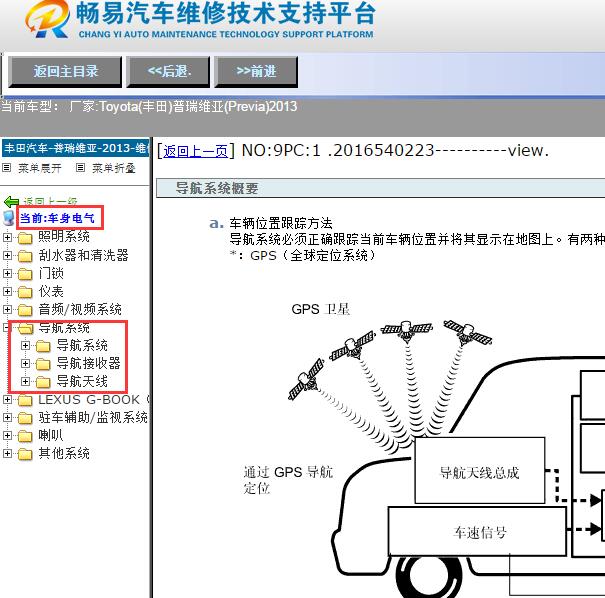Screen dimensions: 605x598
Task: Expand the nested 导航系统 subfolder
Action: pyautogui.click(x=25, y=345)
